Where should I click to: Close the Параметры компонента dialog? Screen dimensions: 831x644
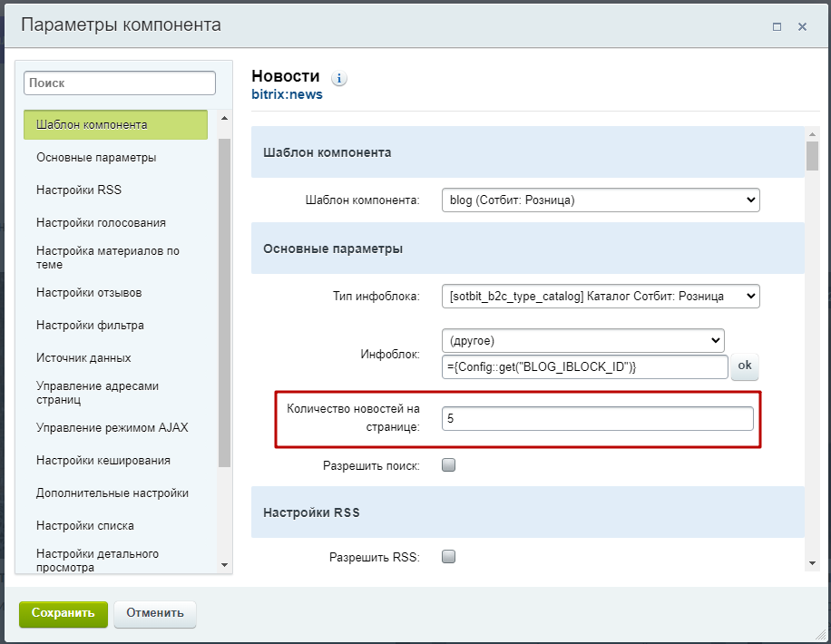[802, 26]
